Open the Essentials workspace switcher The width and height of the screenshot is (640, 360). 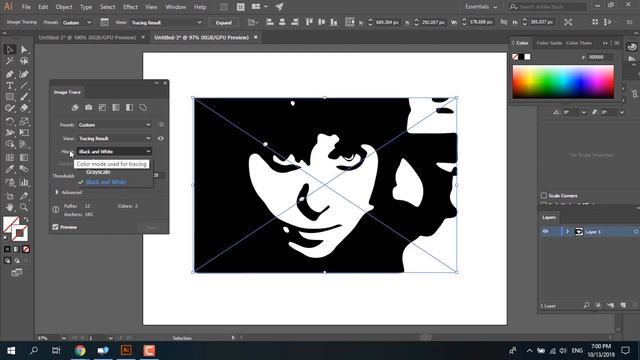click(x=481, y=7)
